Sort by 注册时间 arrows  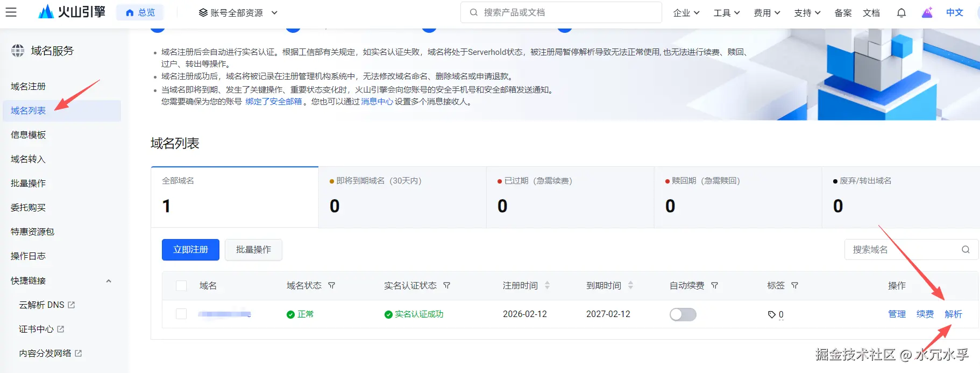[x=547, y=285]
